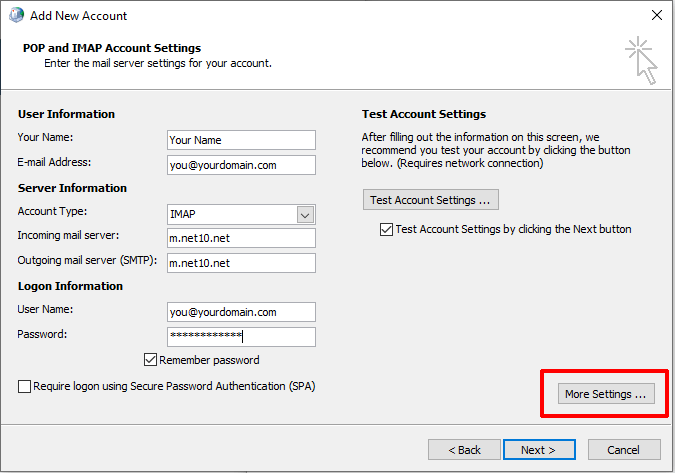Click the Your Name input field
Image resolution: width=675 pixels, height=473 pixels.
(241, 140)
